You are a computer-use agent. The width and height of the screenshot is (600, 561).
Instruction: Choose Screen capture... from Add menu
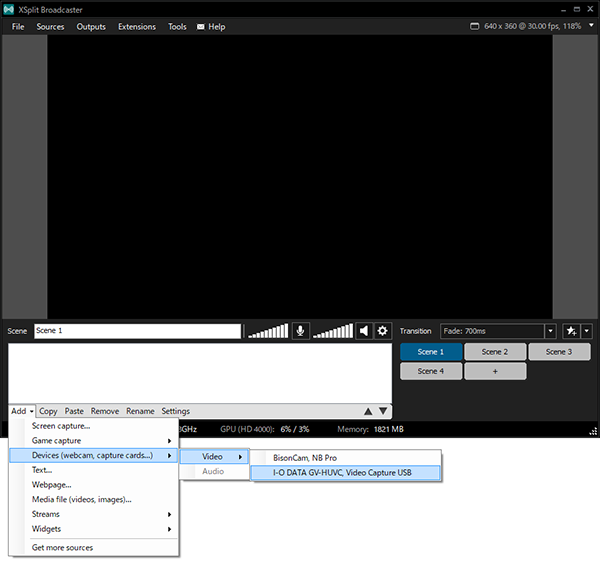tap(94, 426)
